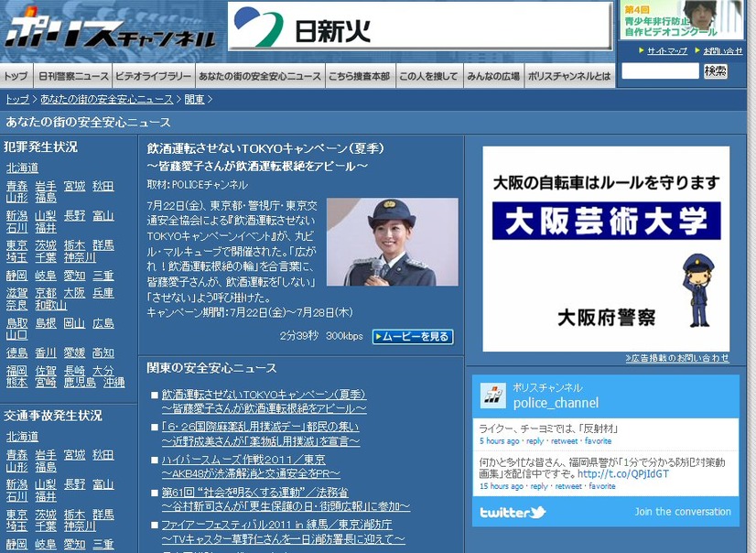Select 東京 under 犯罪発生状況

[x=16, y=246]
